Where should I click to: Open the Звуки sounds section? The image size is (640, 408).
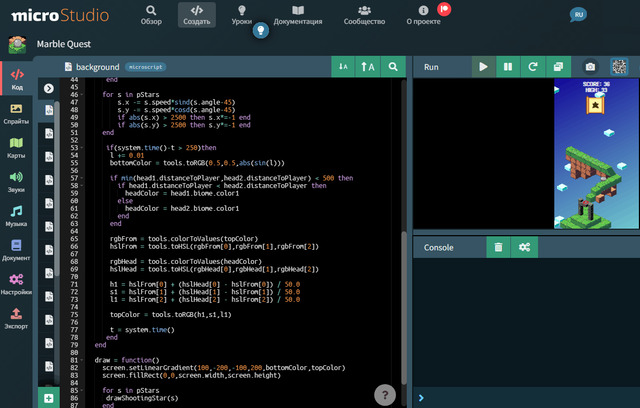click(16, 182)
